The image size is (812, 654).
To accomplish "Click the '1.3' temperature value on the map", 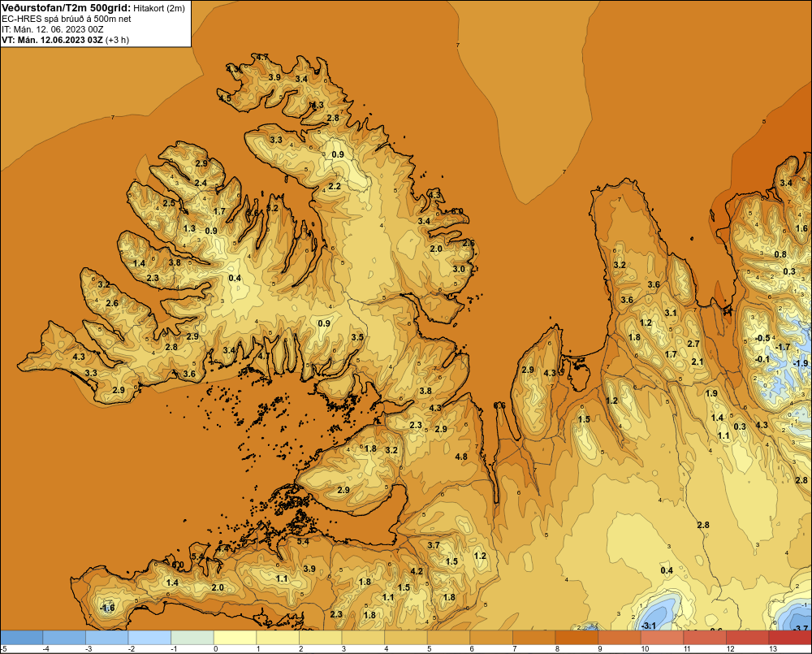I will [189, 228].
